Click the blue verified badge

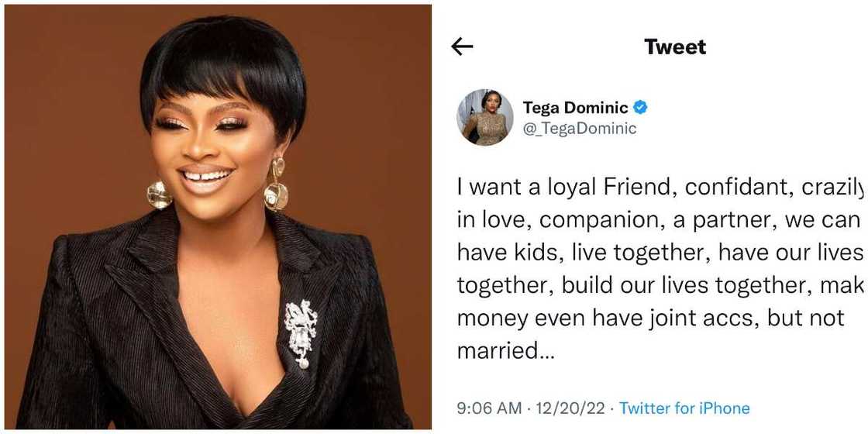coord(641,108)
